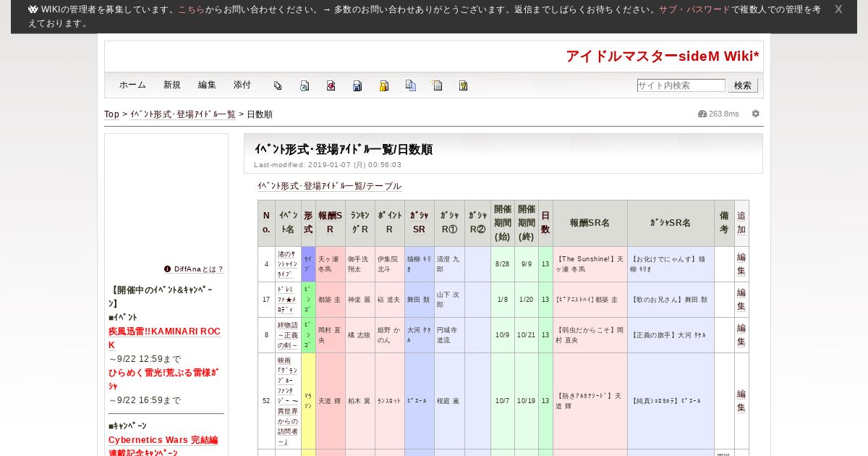Click the 検索 search button
The image size is (868, 456).
tap(743, 85)
